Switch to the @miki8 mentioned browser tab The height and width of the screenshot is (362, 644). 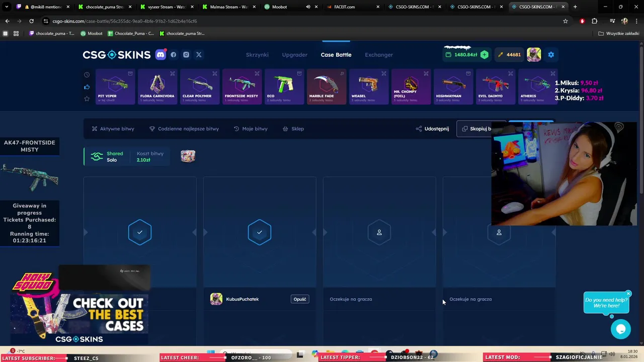click(42, 7)
